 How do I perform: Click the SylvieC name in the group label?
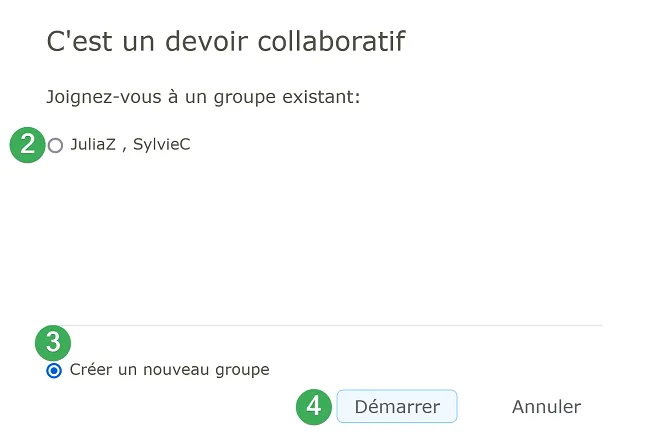click(x=162, y=145)
